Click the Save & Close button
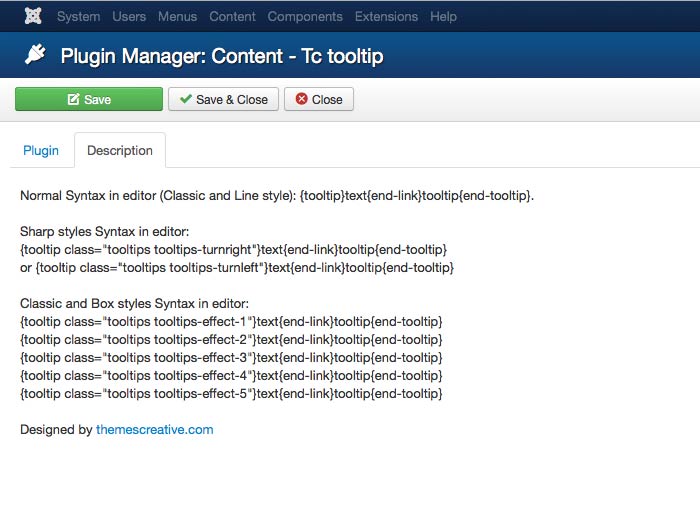The image size is (700, 525). click(x=222, y=99)
